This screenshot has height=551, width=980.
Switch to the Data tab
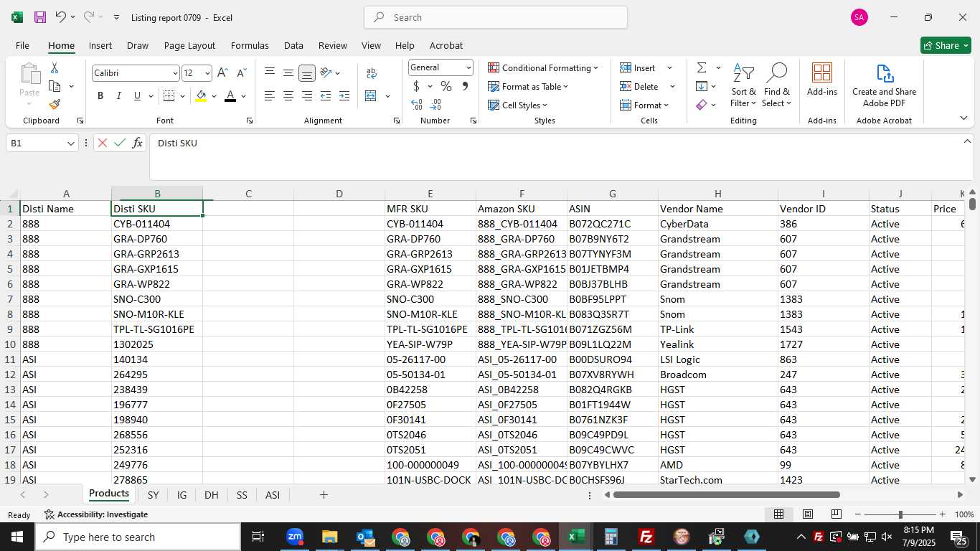point(293,45)
